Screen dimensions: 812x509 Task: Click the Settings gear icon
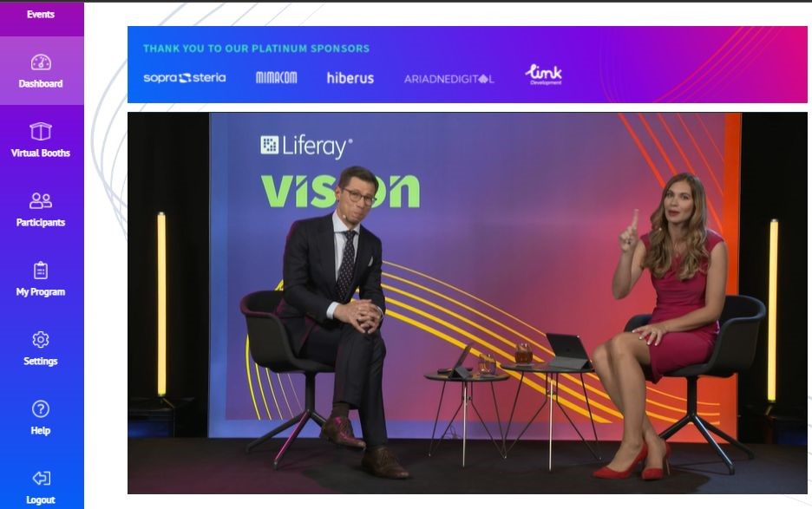(41, 339)
